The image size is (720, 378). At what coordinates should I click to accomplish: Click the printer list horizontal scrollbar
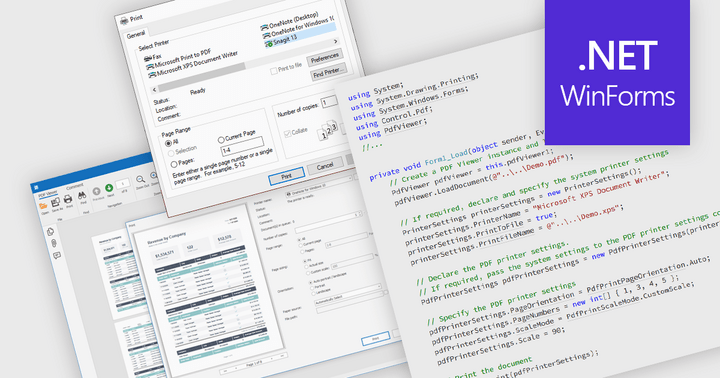tap(246, 67)
